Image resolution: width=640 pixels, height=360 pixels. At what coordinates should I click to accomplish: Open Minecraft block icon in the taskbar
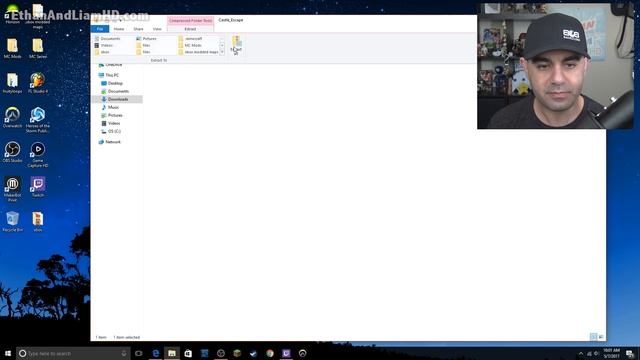[237, 353]
